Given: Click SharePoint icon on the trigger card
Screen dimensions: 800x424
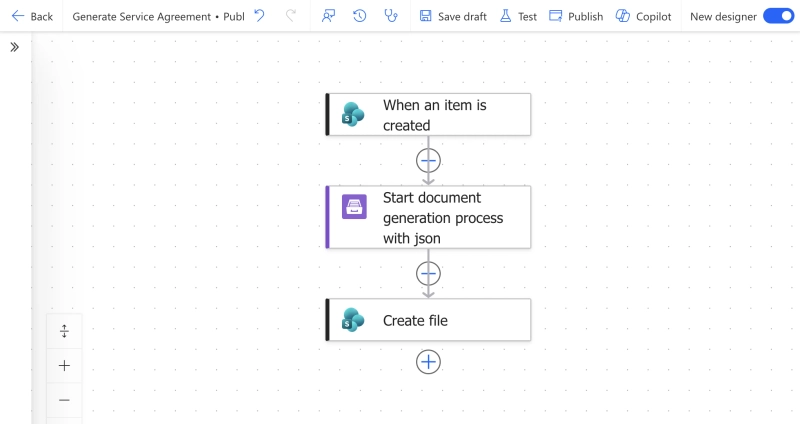Looking at the screenshot, I should pyautogui.click(x=353, y=114).
